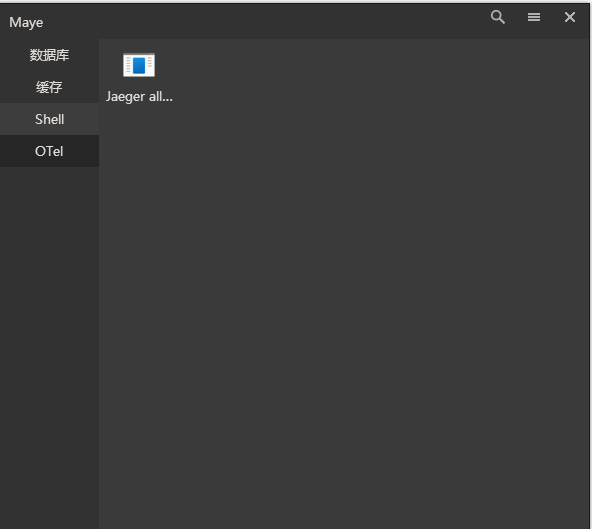Switch to the 缓存 tab
The image size is (592, 529).
pyautogui.click(x=49, y=87)
